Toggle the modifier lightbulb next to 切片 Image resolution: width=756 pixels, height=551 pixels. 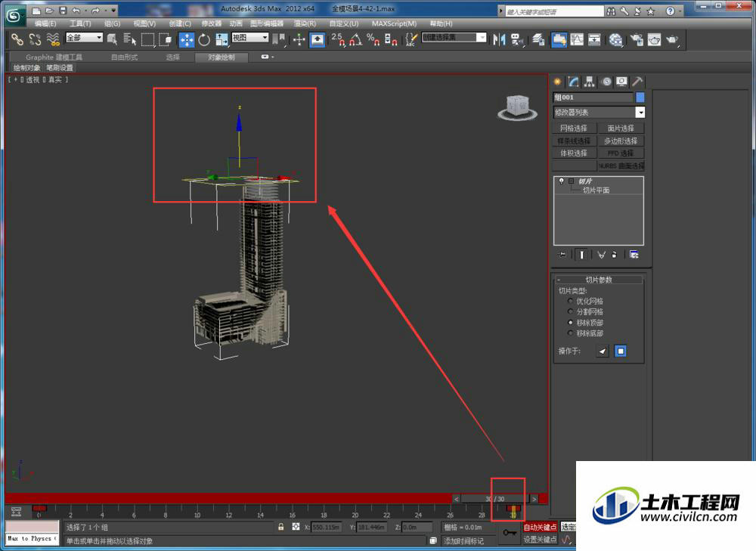pos(561,181)
